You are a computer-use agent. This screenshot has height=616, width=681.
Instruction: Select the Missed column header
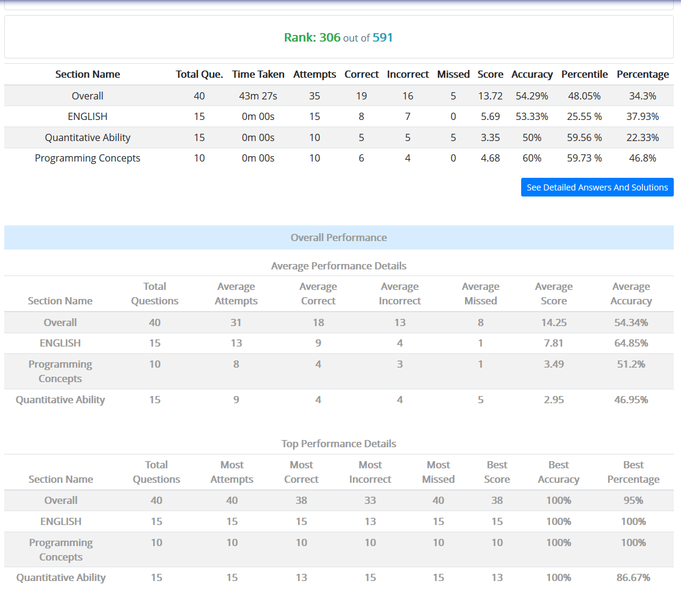click(x=453, y=74)
